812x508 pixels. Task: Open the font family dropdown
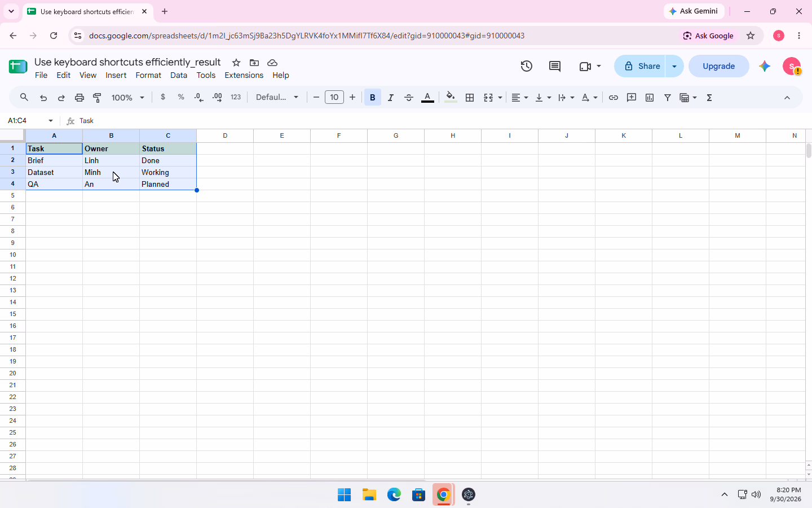[x=277, y=97]
